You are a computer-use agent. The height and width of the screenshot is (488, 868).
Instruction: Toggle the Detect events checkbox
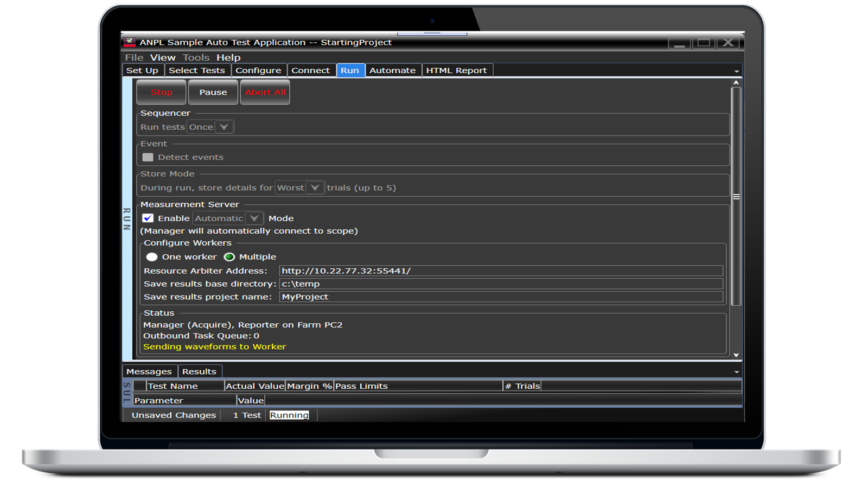coord(148,157)
